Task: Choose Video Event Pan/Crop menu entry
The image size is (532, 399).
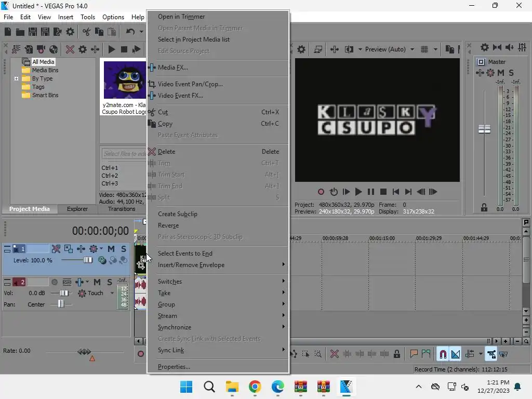Action: pyautogui.click(x=218, y=84)
